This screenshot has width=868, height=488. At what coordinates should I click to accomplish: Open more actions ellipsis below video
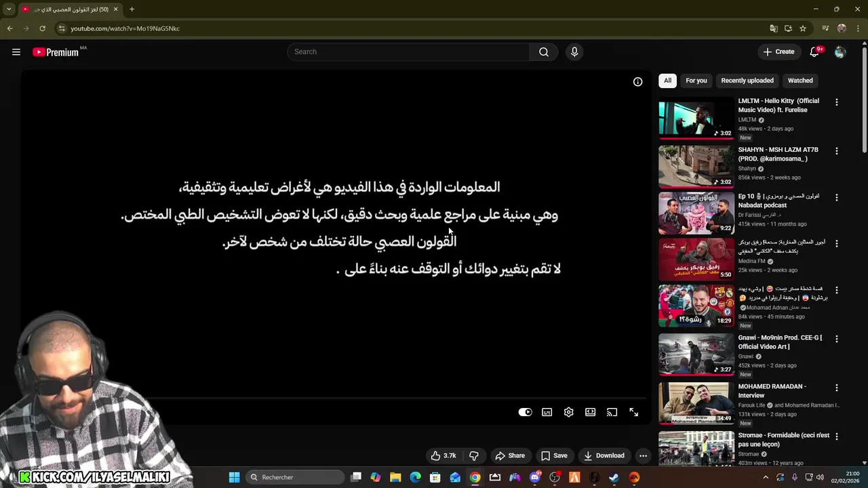pos(643,455)
